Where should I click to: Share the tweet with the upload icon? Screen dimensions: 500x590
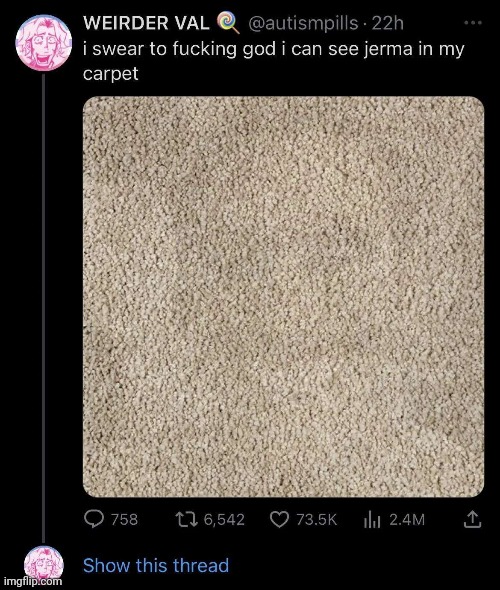click(473, 519)
